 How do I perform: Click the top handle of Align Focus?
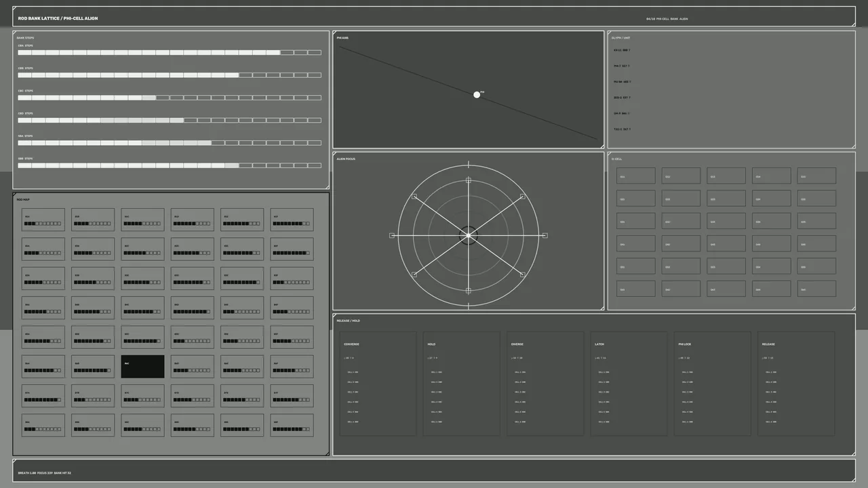468,180
